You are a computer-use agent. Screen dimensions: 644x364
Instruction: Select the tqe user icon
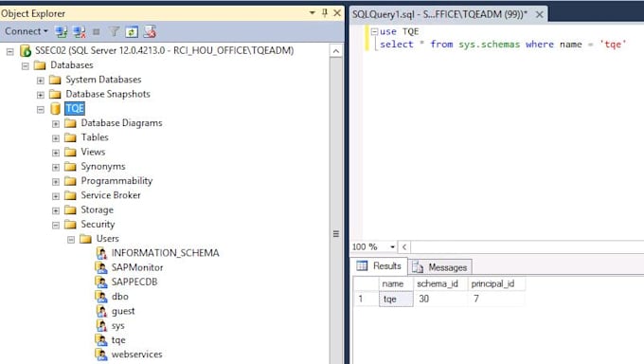tap(101, 340)
